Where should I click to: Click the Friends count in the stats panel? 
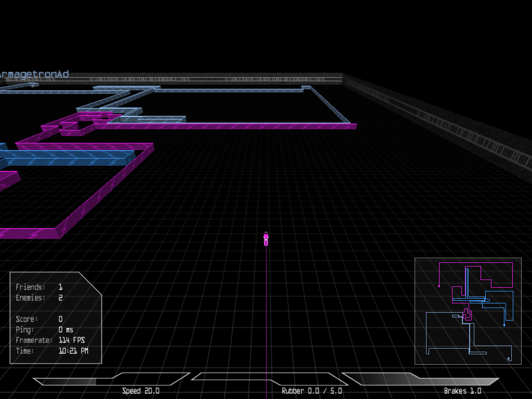point(60,287)
